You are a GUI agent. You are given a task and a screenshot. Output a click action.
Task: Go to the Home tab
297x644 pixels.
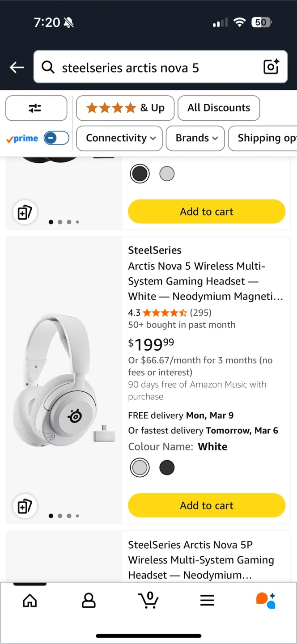pyautogui.click(x=30, y=600)
